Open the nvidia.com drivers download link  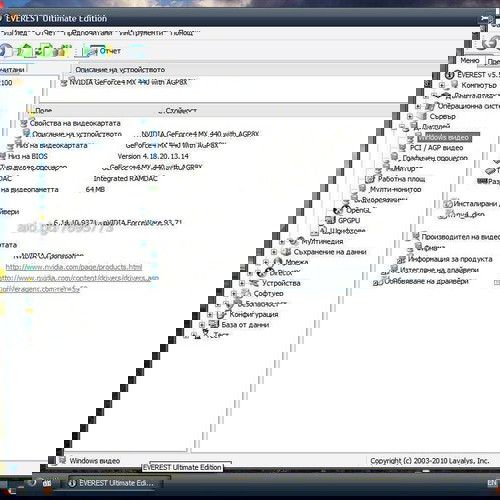[x=79, y=278]
